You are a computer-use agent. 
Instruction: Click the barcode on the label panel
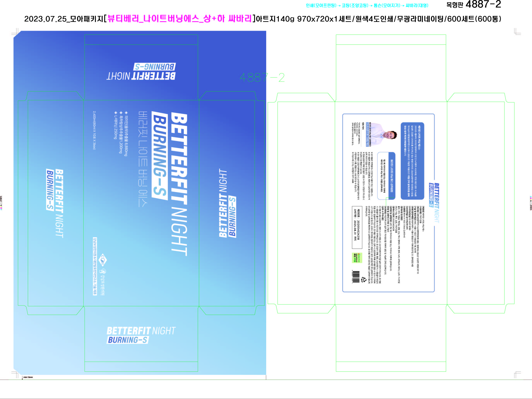point(356,277)
